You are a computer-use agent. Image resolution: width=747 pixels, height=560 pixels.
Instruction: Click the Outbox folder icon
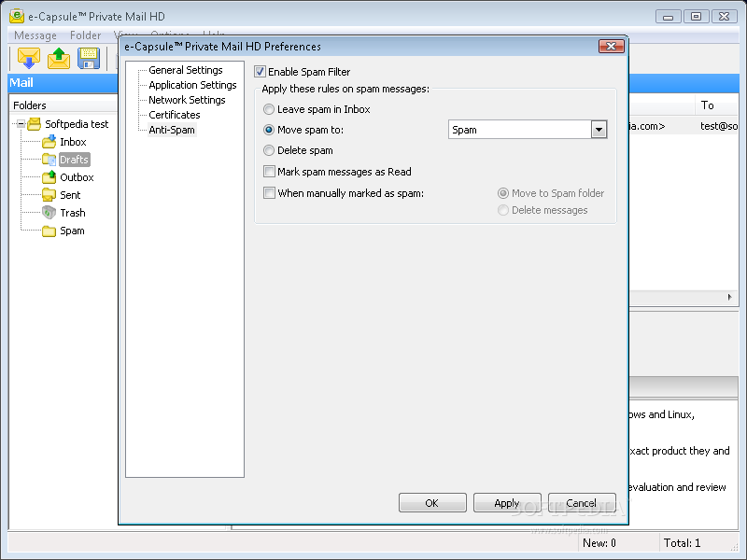click(49, 177)
